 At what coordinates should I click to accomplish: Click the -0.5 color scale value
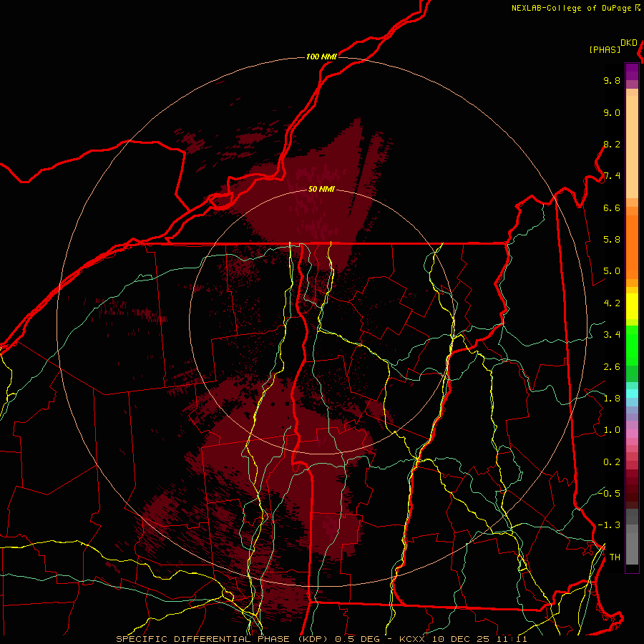coord(609,493)
